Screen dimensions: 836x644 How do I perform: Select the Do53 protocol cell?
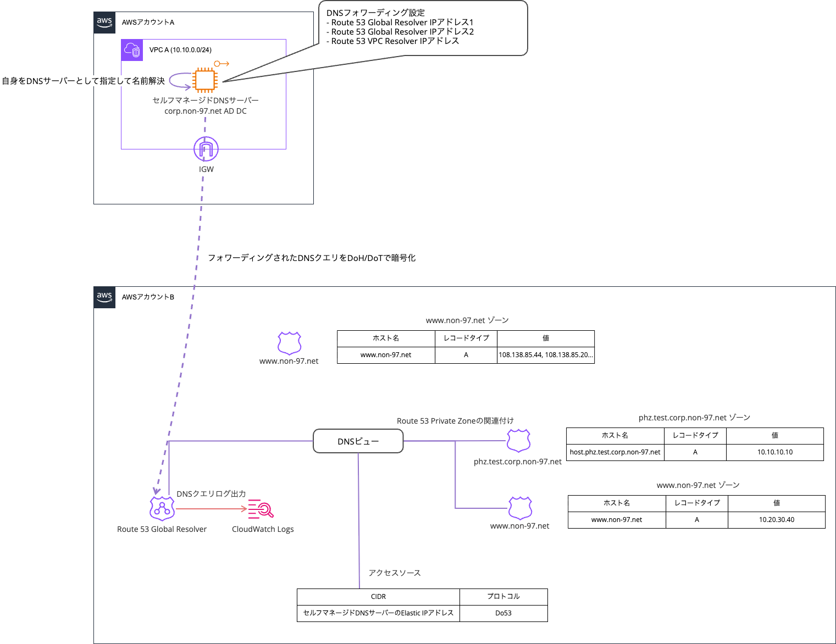(x=503, y=612)
